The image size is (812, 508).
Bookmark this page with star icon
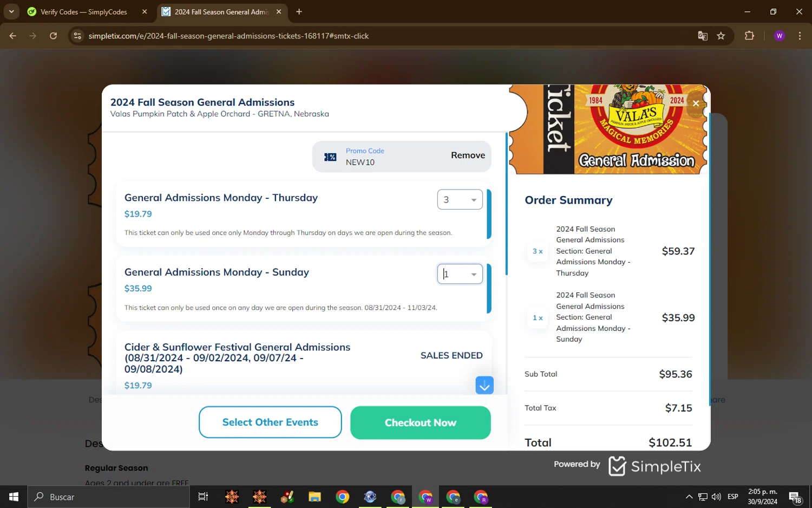[721, 36]
